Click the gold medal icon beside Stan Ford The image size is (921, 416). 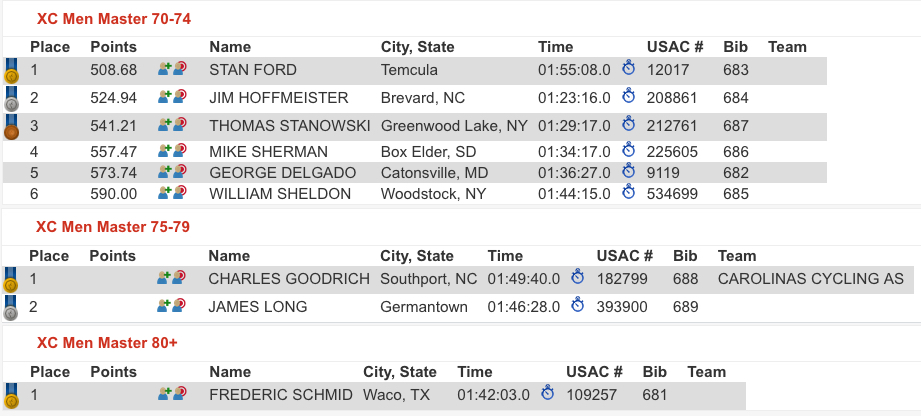[12, 72]
